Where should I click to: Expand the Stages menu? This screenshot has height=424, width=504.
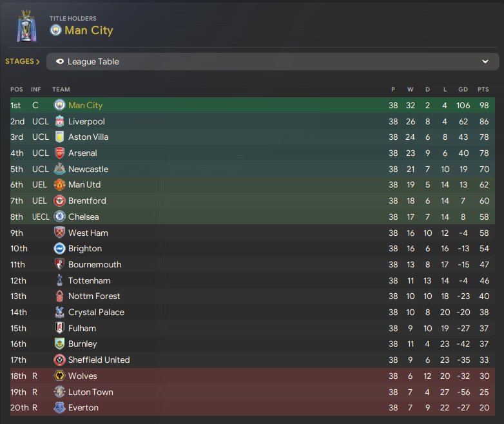[23, 62]
